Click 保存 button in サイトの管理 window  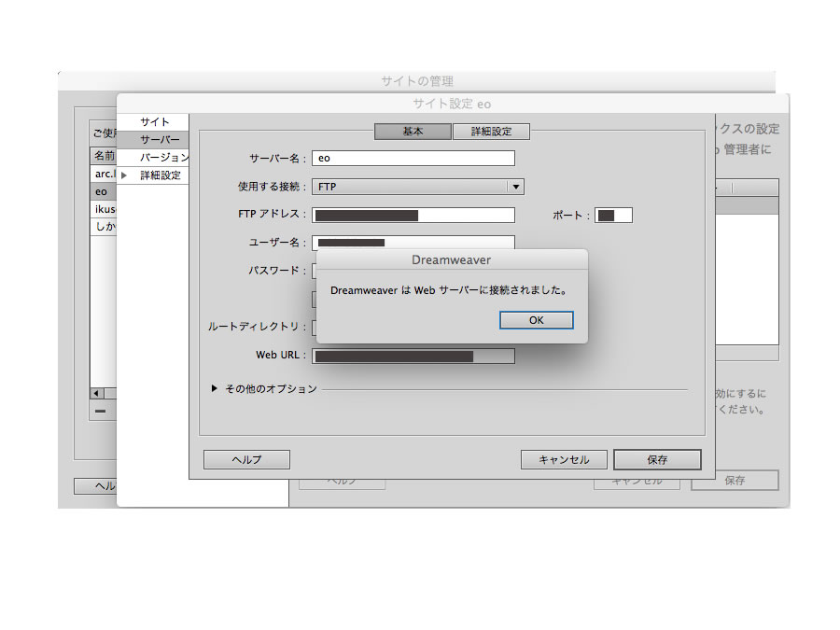735,481
